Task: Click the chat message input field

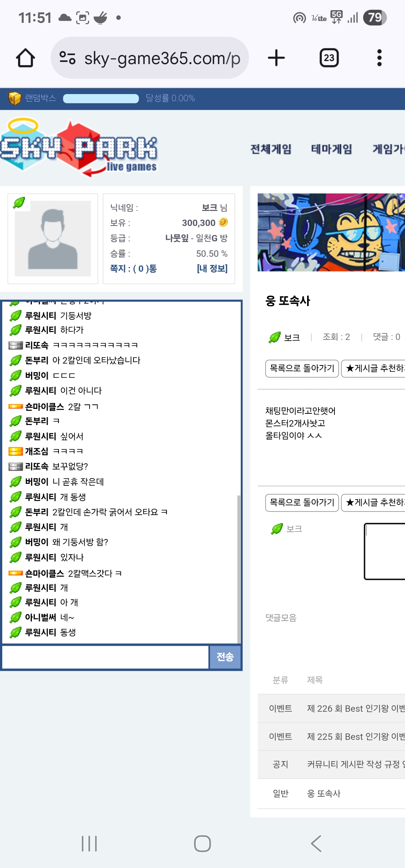Action: 105,657
